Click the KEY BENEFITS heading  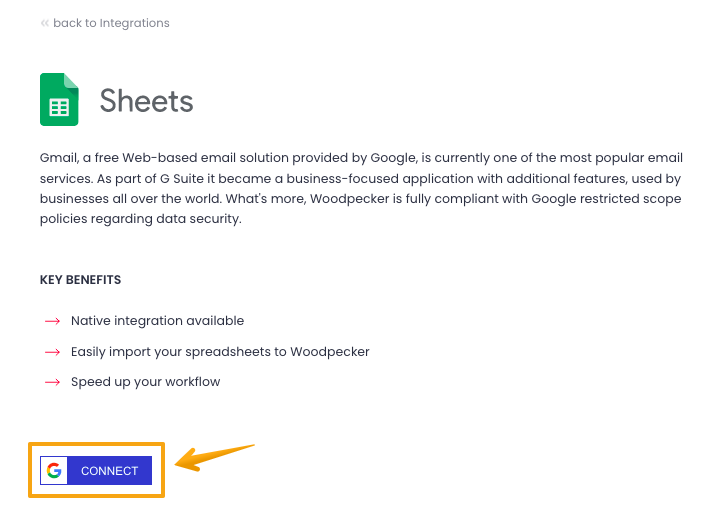[80, 280]
